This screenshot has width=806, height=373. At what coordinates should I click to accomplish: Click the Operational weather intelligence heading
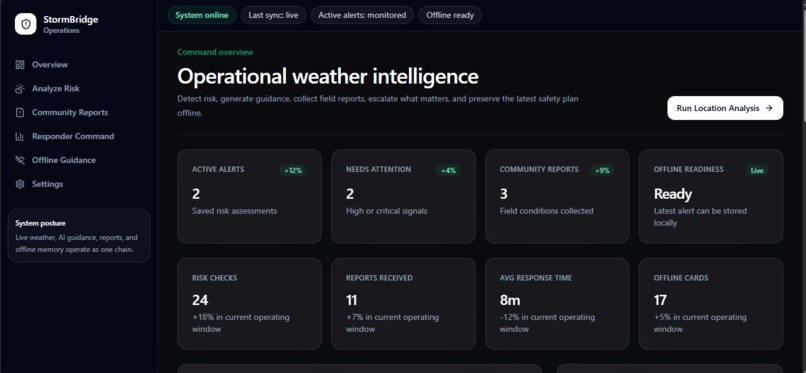[327, 77]
